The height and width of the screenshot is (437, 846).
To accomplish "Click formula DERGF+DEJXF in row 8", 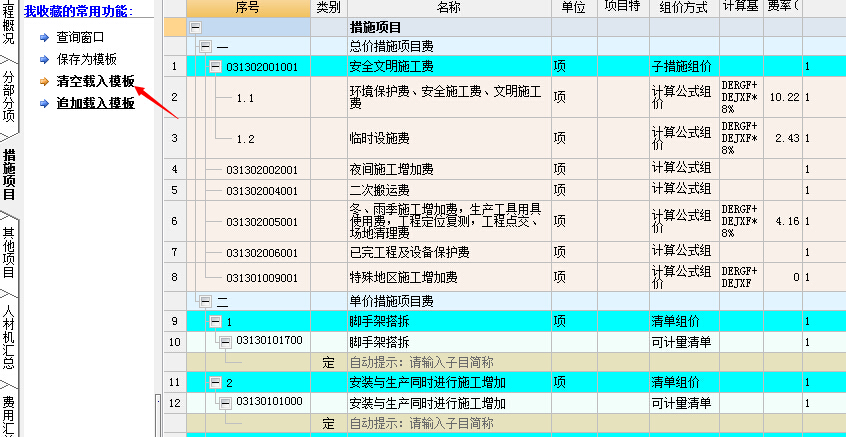I will (740, 276).
